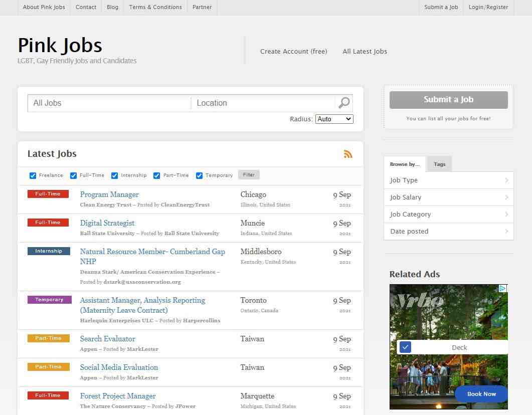Click the big grey Submit a Job button
The height and width of the screenshot is (415, 532).
click(449, 100)
